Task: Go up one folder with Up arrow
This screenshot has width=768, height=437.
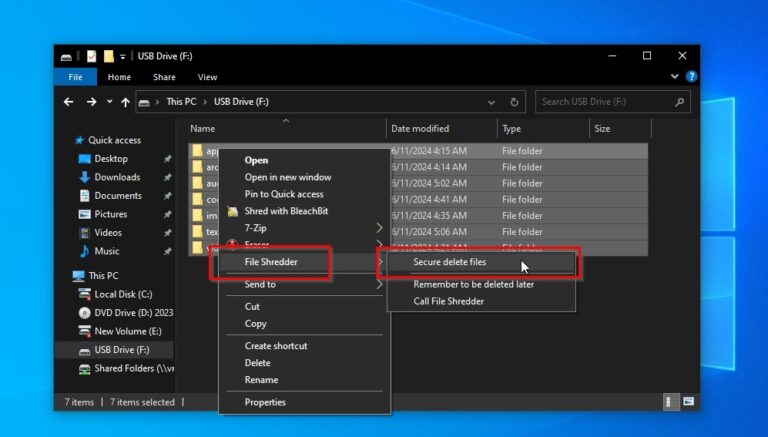Action: 125,102
